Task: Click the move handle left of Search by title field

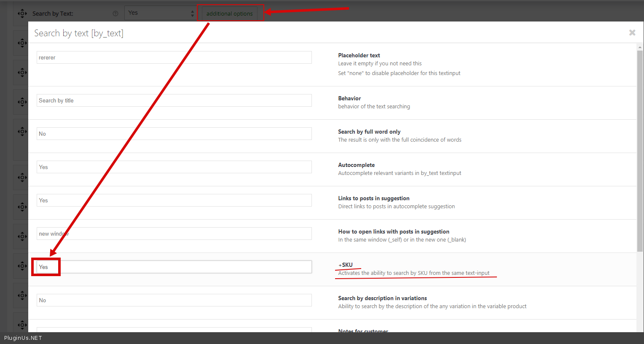Action: click(22, 102)
